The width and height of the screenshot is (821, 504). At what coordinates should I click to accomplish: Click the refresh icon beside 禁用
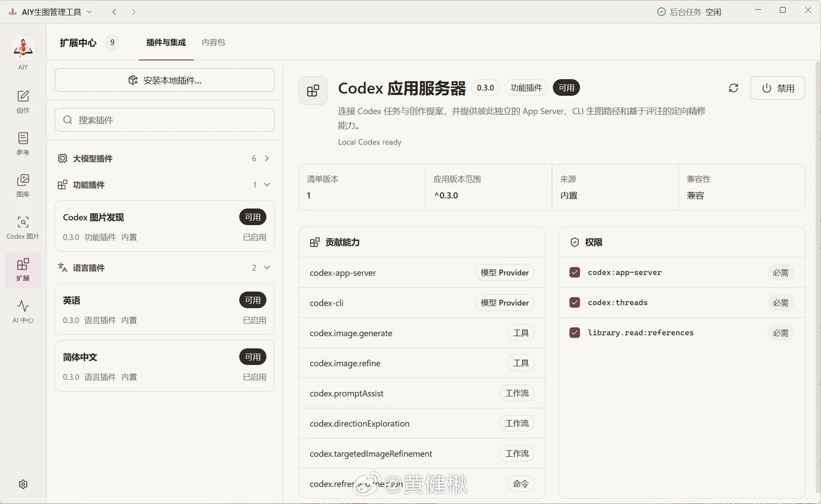tap(733, 88)
